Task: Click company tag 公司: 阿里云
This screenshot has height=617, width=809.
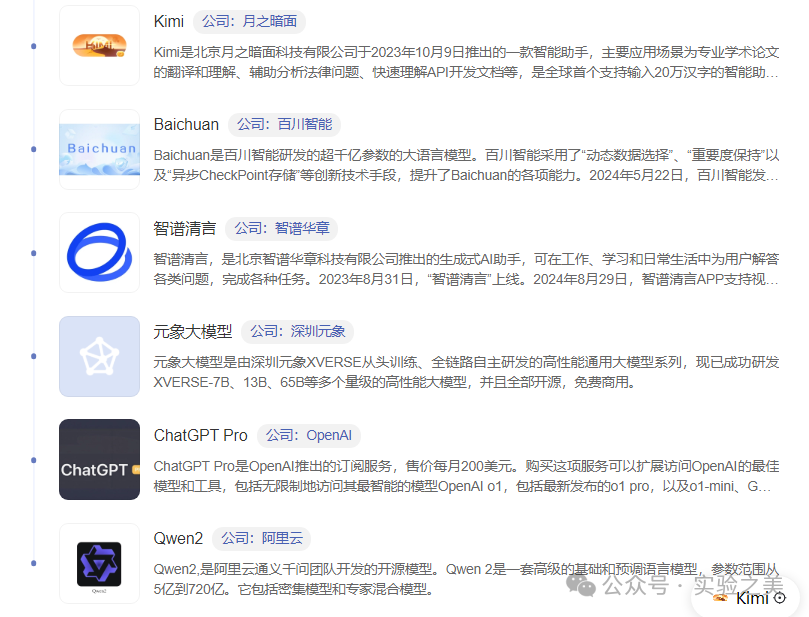Action: (x=262, y=539)
